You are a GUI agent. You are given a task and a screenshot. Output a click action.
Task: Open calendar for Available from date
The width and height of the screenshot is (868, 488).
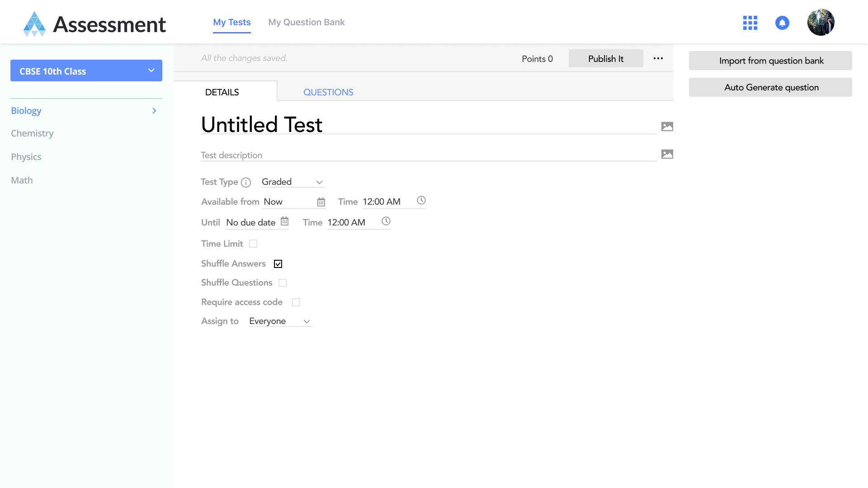click(x=321, y=202)
